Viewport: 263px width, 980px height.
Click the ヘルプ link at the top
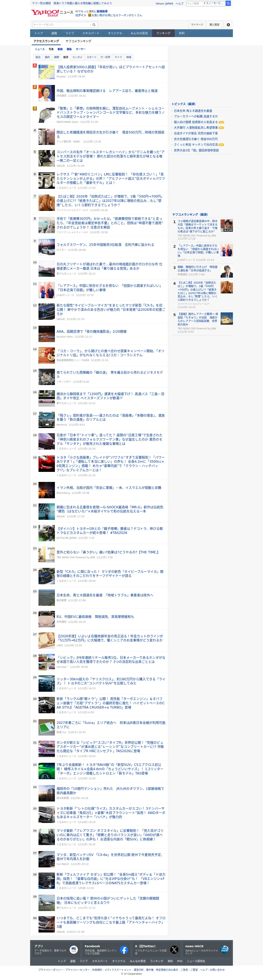179,3
